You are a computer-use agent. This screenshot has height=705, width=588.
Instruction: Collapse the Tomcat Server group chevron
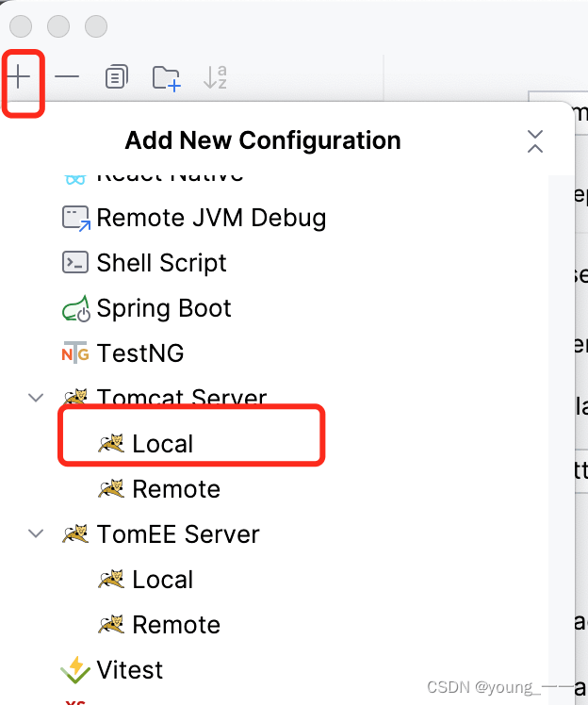tap(36, 398)
